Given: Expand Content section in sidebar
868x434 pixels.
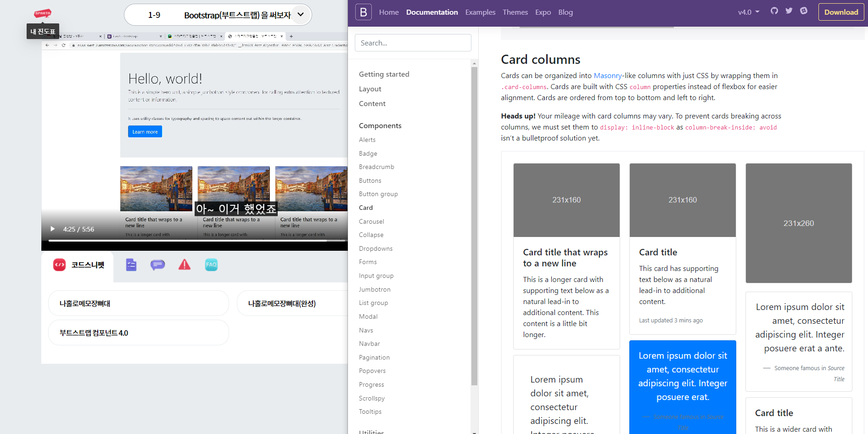Looking at the screenshot, I should pos(372,104).
